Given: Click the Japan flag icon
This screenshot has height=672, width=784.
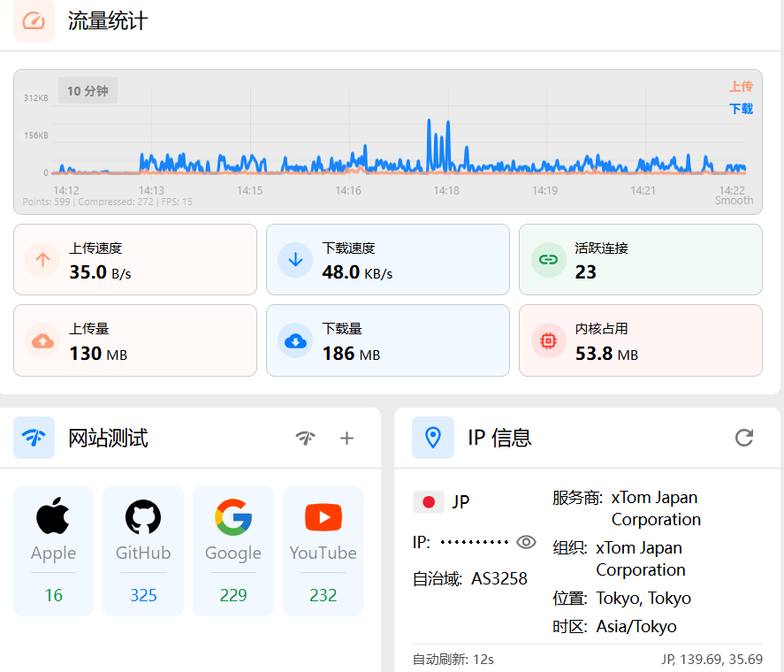Looking at the screenshot, I should [429, 502].
